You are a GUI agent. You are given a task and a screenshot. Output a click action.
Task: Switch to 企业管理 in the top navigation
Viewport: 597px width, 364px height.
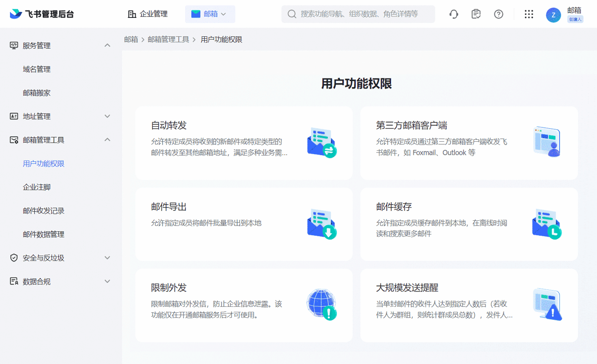[148, 14]
